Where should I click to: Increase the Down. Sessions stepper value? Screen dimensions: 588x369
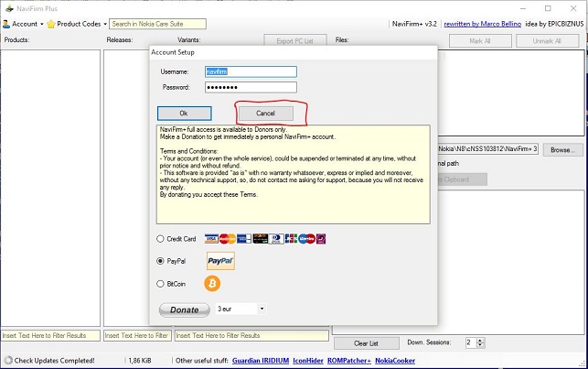(478, 339)
